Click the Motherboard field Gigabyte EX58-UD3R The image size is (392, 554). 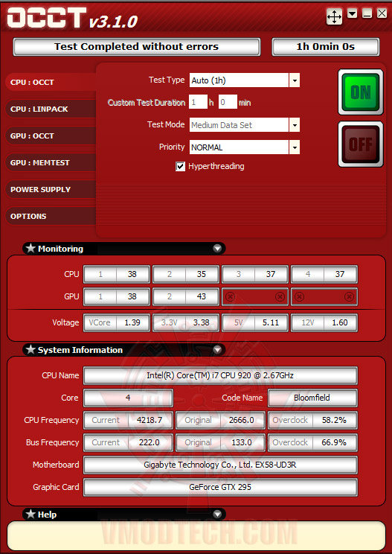click(x=220, y=465)
